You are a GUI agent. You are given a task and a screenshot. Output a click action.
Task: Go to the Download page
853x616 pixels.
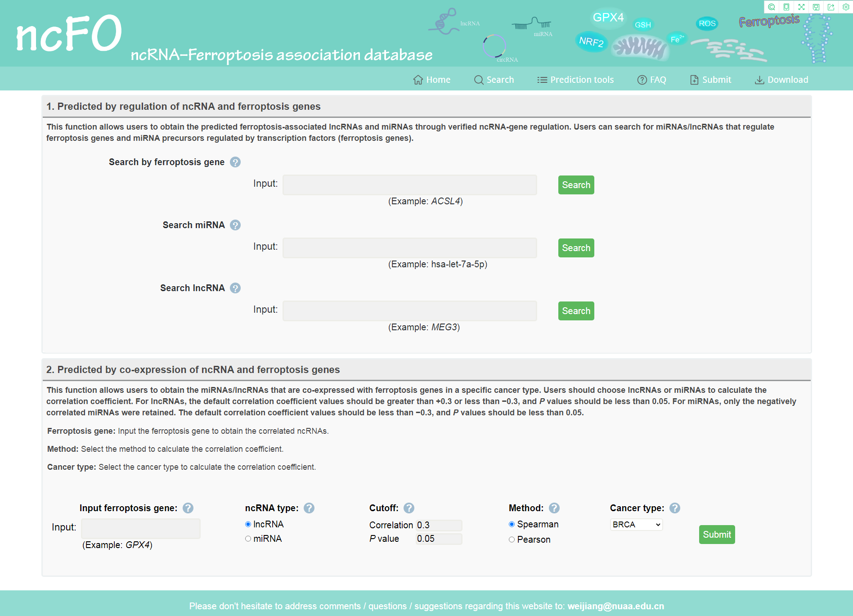(x=781, y=80)
